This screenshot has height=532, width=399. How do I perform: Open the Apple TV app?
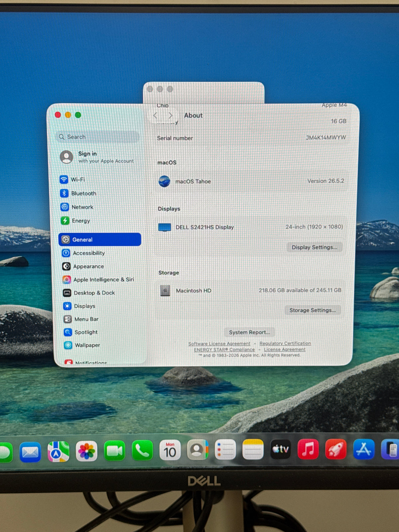281,449
